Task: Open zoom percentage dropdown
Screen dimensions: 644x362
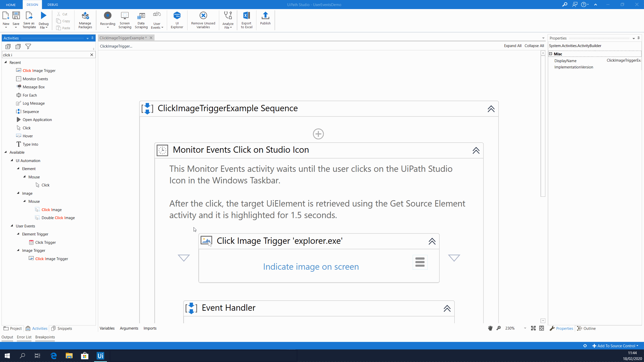Action: [525, 328]
